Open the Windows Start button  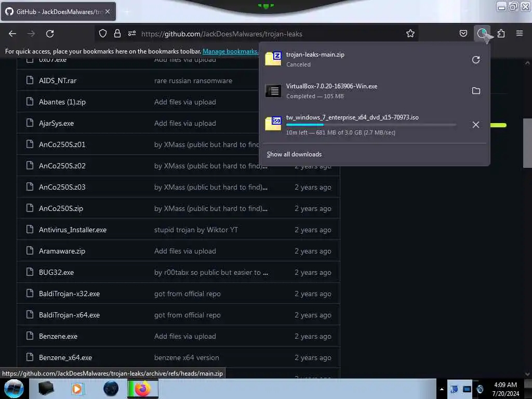pyautogui.click(x=14, y=389)
